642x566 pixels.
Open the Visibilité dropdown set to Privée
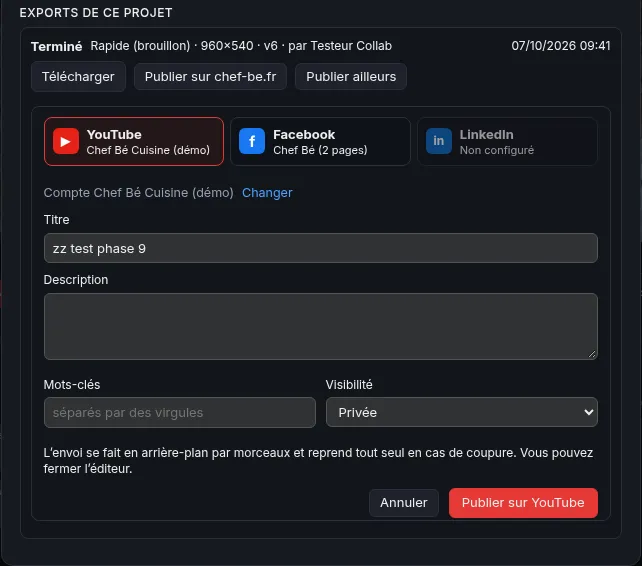[x=461, y=412]
